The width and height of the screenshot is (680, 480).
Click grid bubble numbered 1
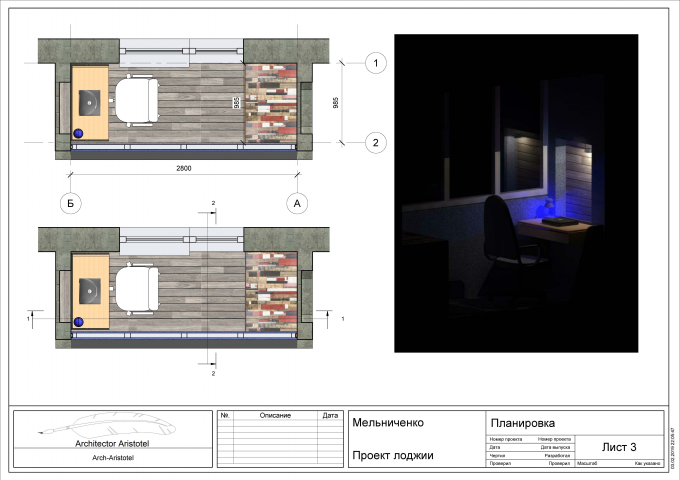coord(376,63)
